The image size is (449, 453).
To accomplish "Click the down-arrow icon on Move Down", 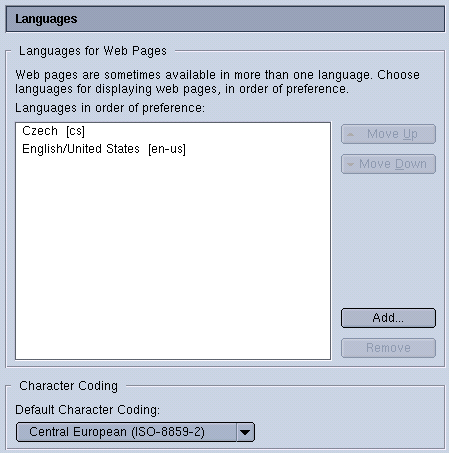I will (x=350, y=164).
